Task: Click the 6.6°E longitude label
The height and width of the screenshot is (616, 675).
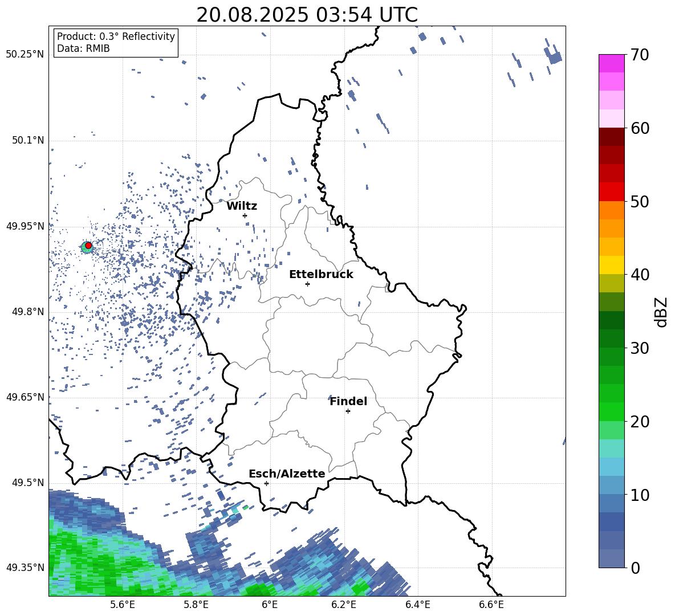Action: point(491,605)
